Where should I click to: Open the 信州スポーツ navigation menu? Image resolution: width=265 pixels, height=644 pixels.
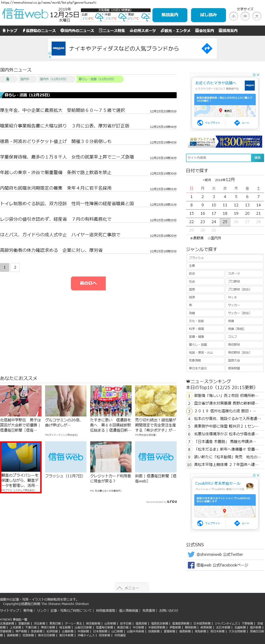click(x=143, y=30)
